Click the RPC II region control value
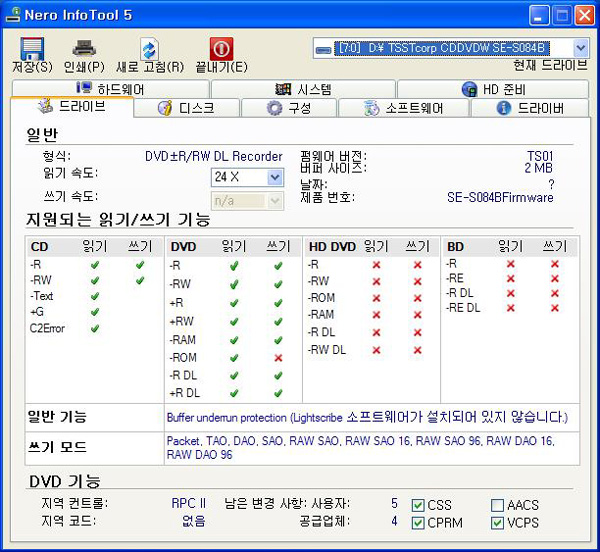 [x=188, y=503]
